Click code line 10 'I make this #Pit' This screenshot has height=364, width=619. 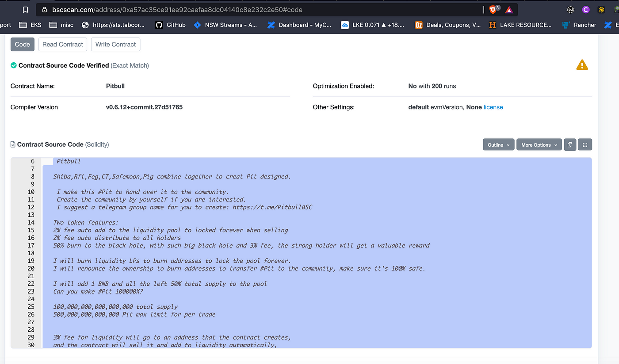click(x=142, y=192)
